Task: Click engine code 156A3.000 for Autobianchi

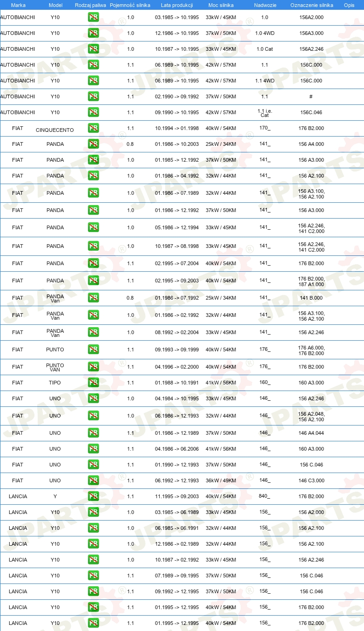Action: tap(311, 34)
